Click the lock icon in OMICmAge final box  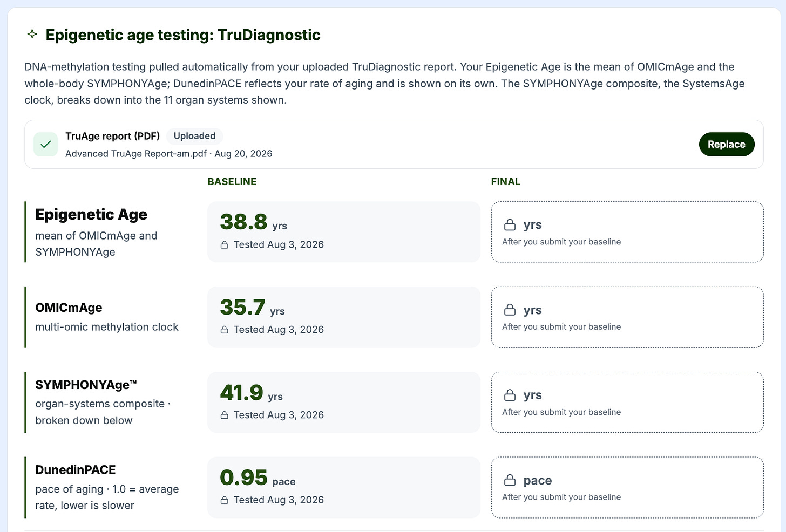pos(510,310)
